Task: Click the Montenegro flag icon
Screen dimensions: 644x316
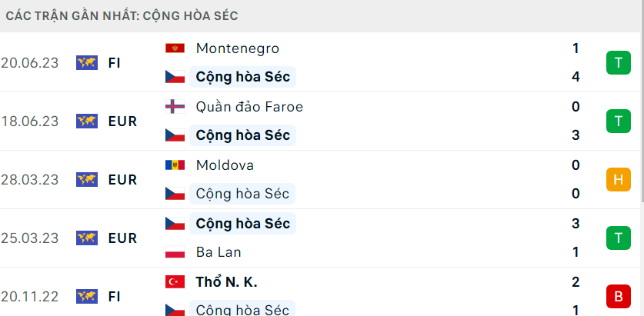Action: [175, 48]
